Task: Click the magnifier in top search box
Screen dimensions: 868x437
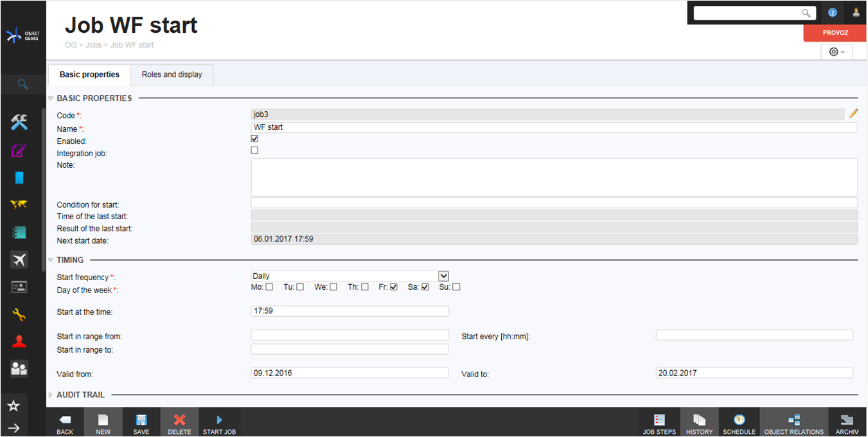Action: tap(806, 13)
